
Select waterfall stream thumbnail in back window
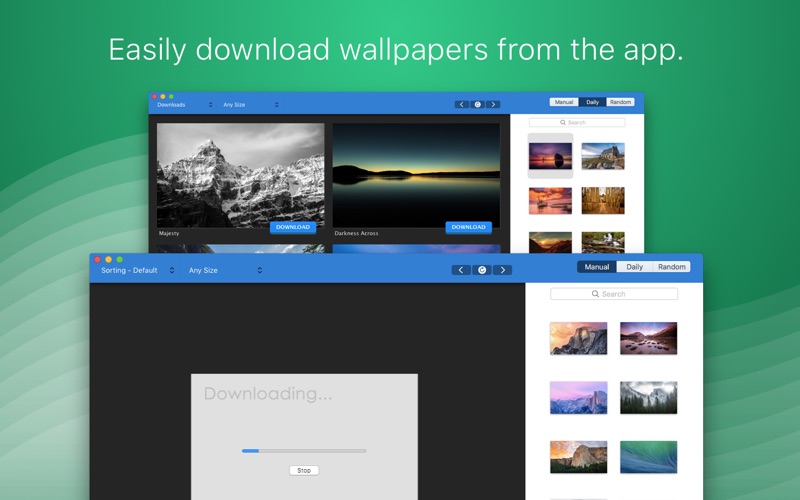pos(603,242)
